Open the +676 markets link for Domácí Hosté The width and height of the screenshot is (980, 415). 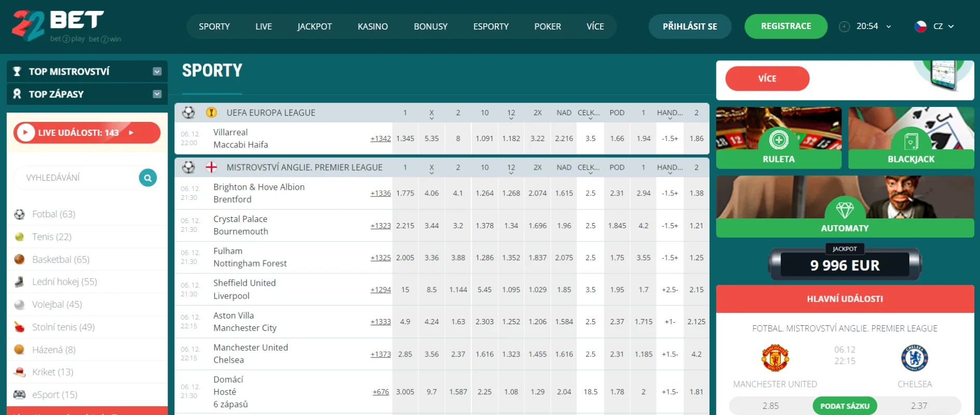(x=380, y=392)
